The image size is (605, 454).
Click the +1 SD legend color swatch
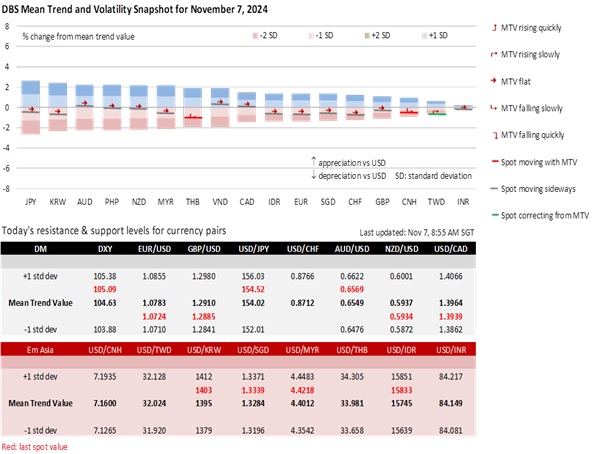click(x=426, y=35)
